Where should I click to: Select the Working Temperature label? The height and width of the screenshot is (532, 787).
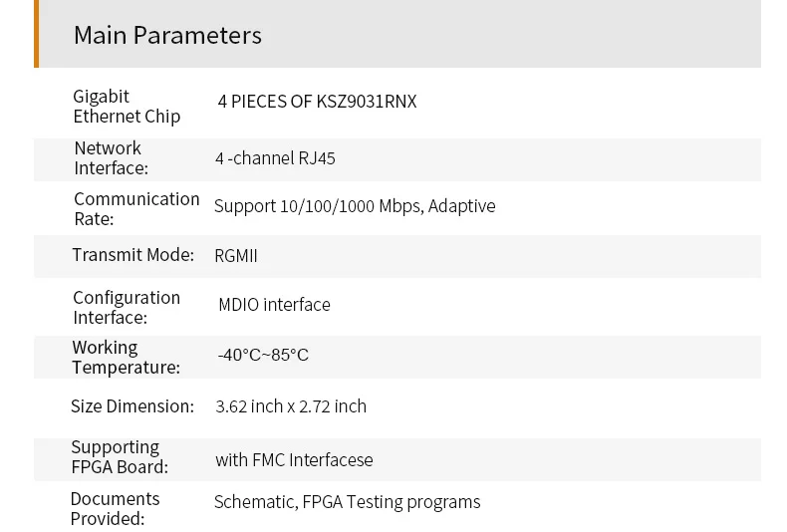(x=126, y=357)
